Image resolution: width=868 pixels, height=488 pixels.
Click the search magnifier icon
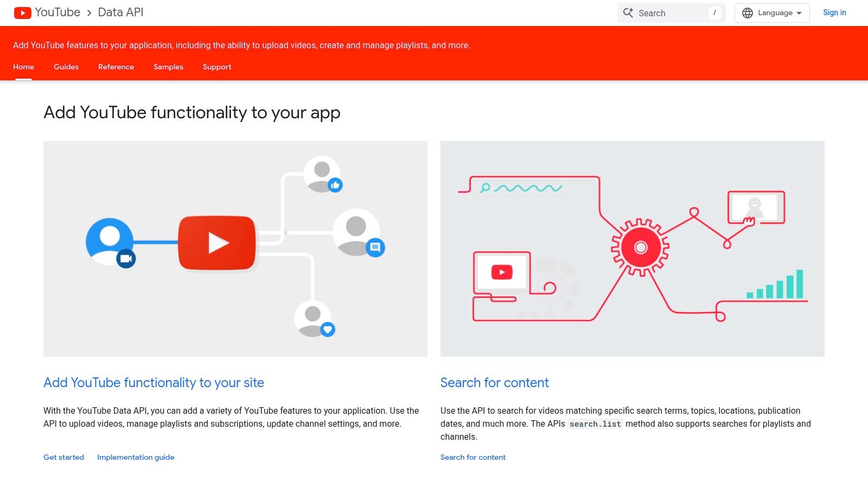628,13
